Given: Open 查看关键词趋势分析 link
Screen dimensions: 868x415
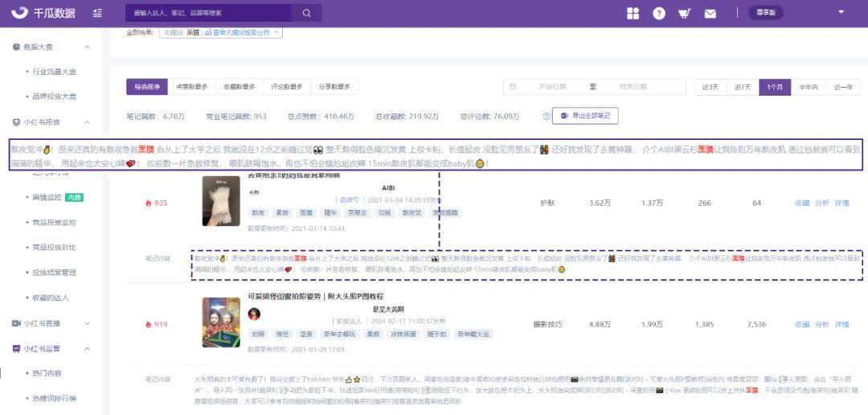Looking at the screenshot, I should click(237, 32).
